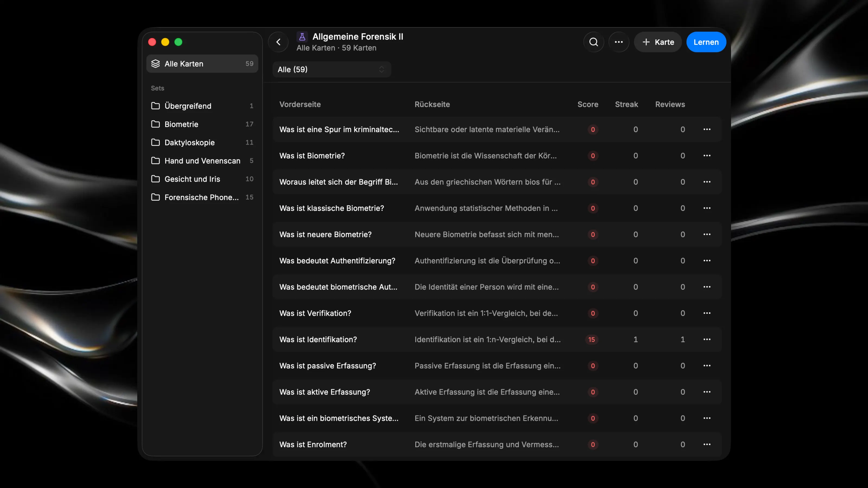Open options for 'Was ist neuere Biometrie?' row
This screenshot has height=488, width=868.
tap(707, 235)
